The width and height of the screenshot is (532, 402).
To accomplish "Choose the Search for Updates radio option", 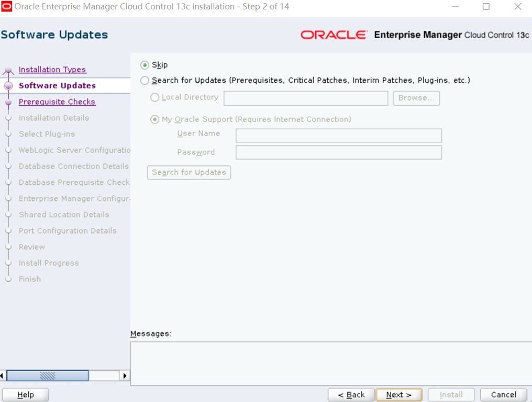I will [x=145, y=81].
